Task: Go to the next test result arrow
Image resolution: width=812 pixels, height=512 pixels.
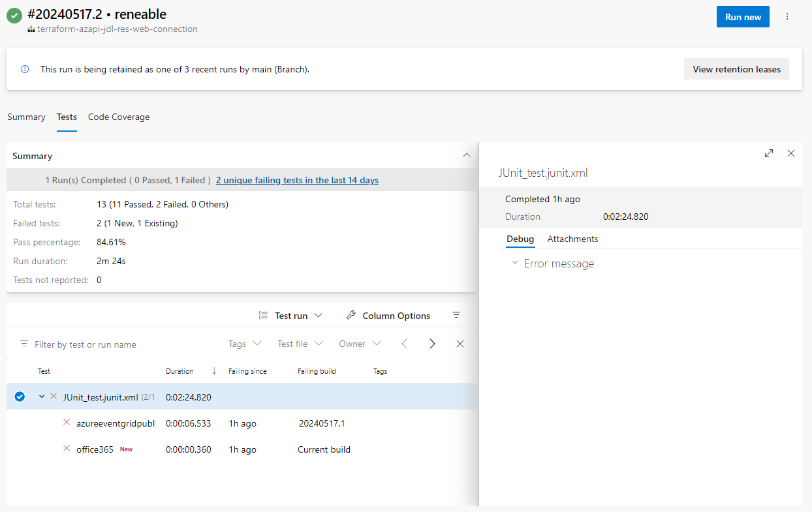Action: pyautogui.click(x=432, y=344)
